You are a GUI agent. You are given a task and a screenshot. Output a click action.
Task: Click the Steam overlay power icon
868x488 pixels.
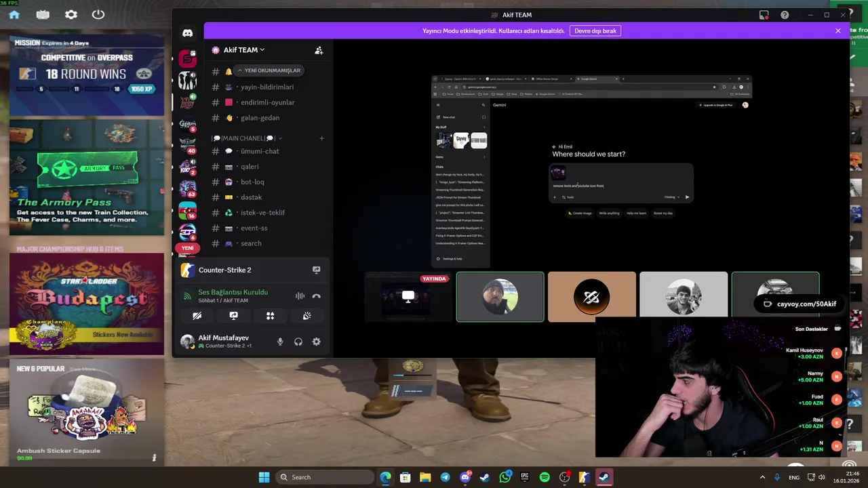[x=98, y=14]
